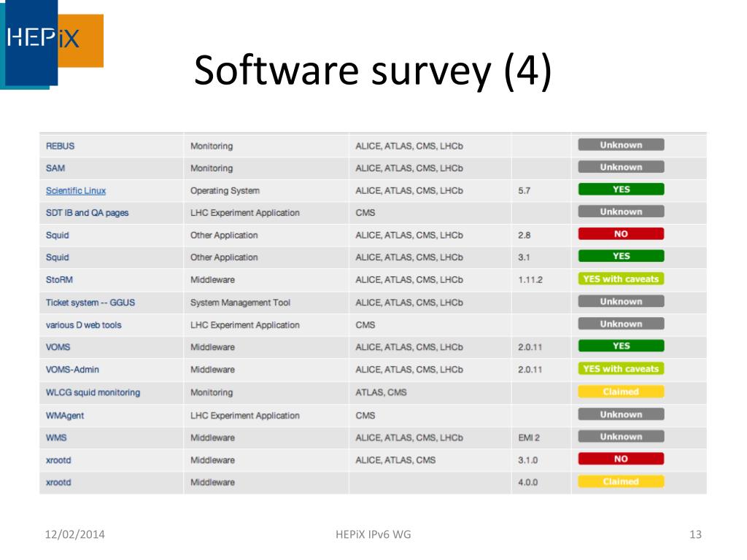Select the HEPiX IPv6 WG footer text
747x560 pixels.
373,534
